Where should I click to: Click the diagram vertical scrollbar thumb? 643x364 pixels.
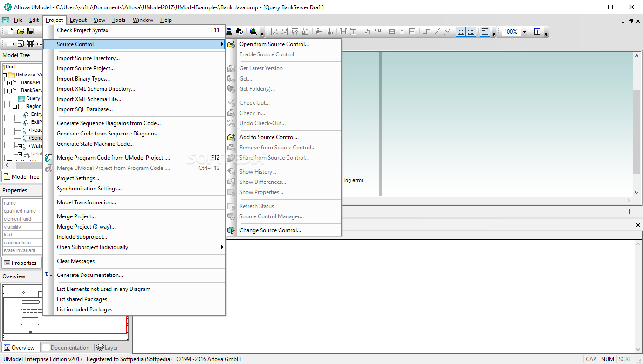pos(637,132)
